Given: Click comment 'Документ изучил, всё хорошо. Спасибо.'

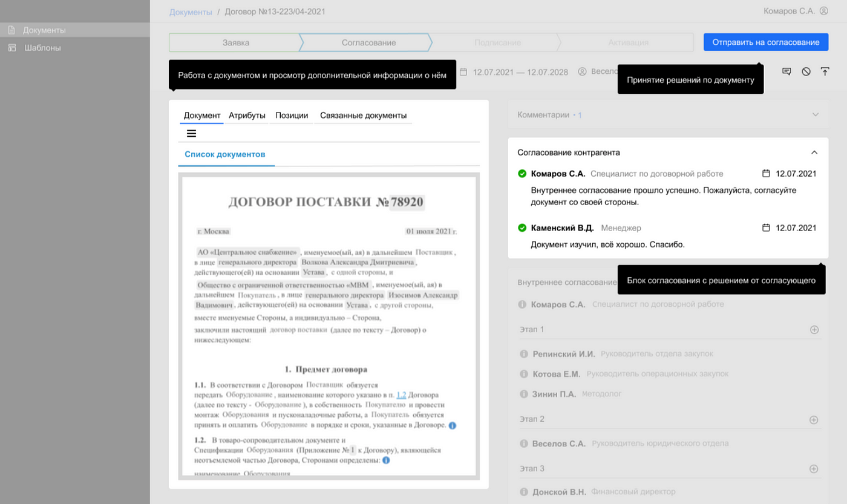Looking at the screenshot, I should point(607,244).
